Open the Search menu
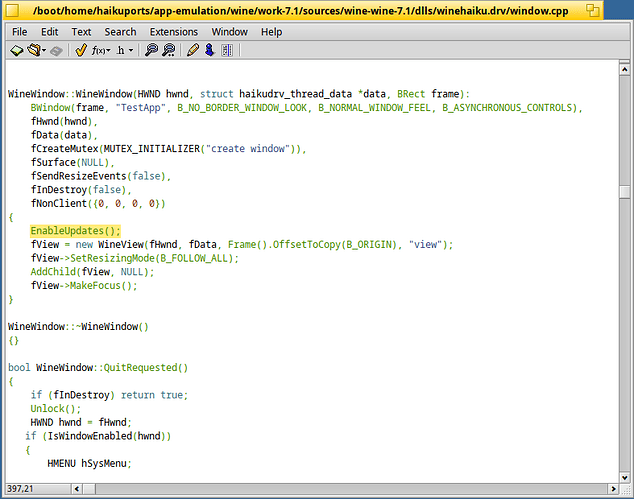Screen dimensions: 634x499 click(x=120, y=32)
